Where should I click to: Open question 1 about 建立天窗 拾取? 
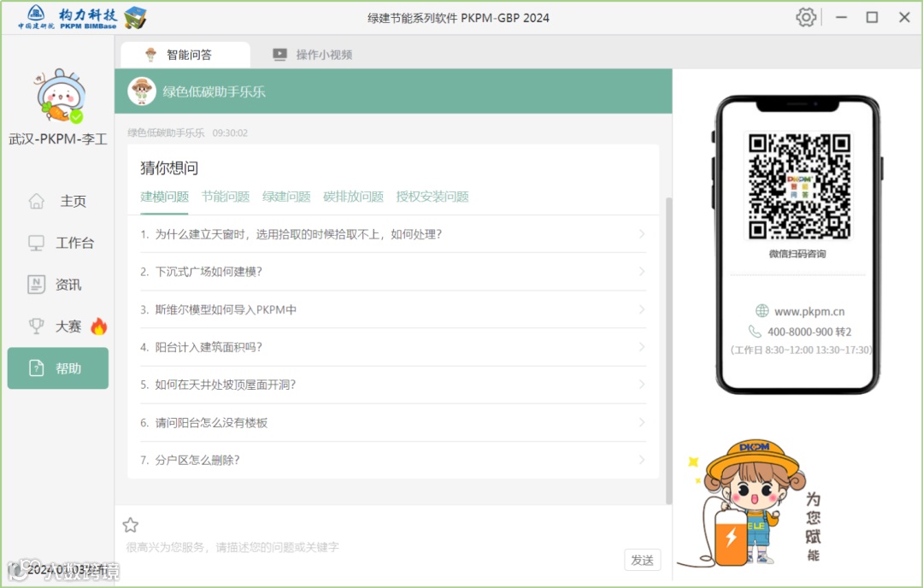(392, 234)
